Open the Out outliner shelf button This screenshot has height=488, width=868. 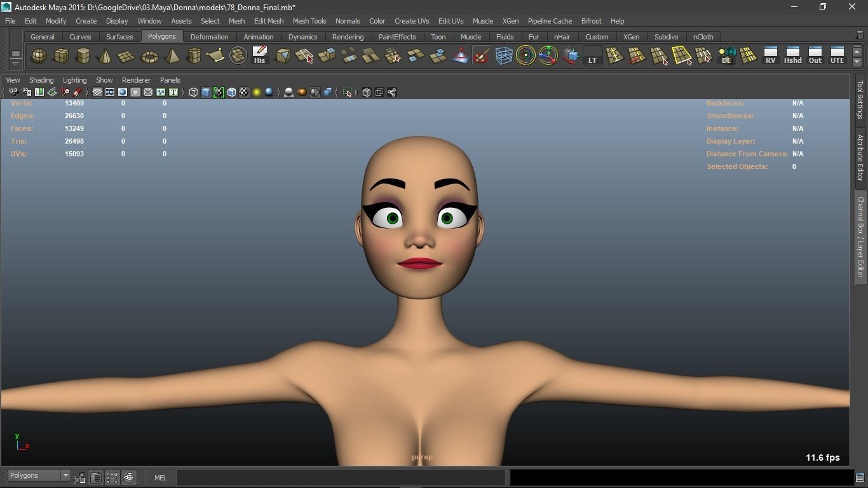tap(815, 56)
